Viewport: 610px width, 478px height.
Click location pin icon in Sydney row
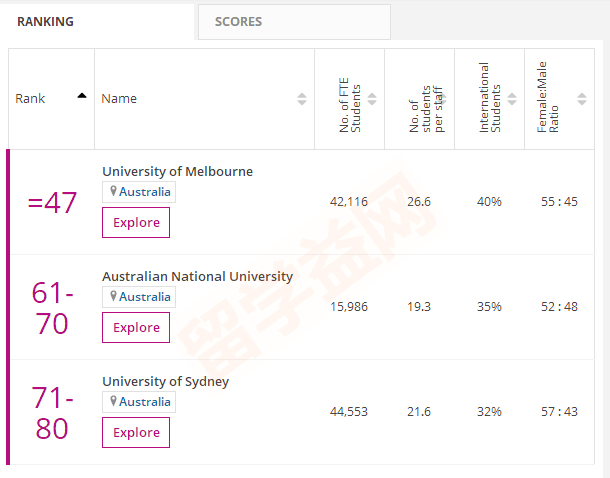pyautogui.click(x=113, y=401)
